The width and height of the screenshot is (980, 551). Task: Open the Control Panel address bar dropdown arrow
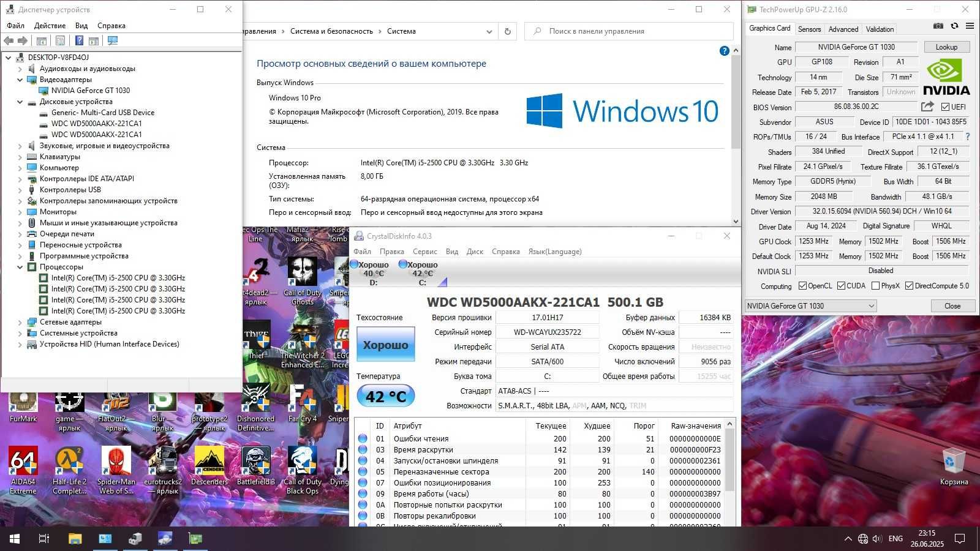point(489,31)
